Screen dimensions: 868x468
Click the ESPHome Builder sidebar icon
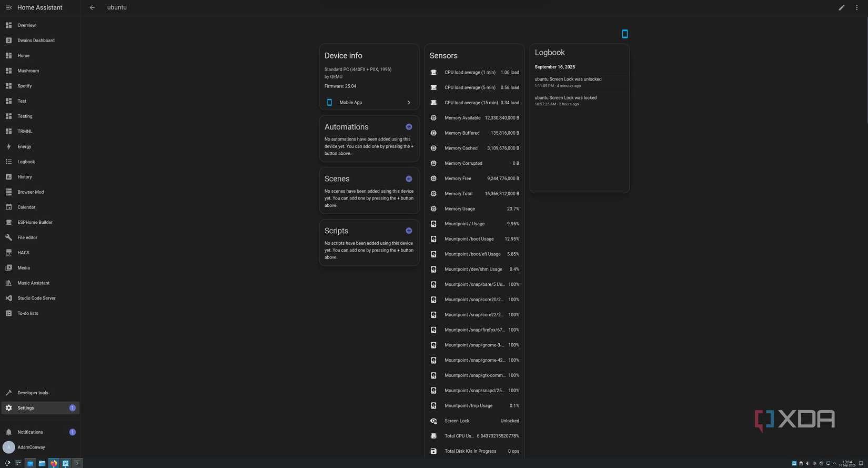click(x=8, y=222)
